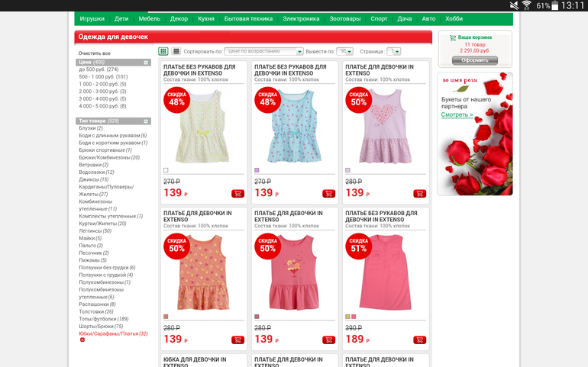Add the 189 rub pink dress to cart

(x=420, y=340)
